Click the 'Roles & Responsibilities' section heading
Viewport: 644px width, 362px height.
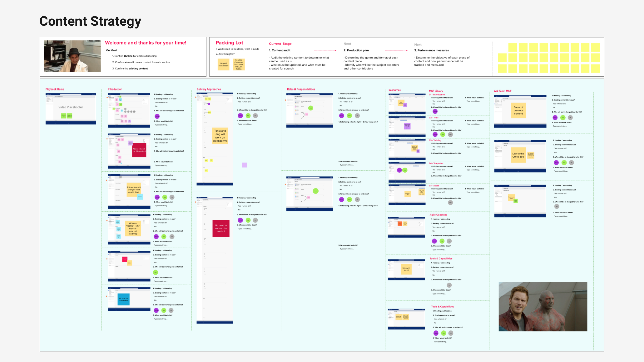point(301,89)
